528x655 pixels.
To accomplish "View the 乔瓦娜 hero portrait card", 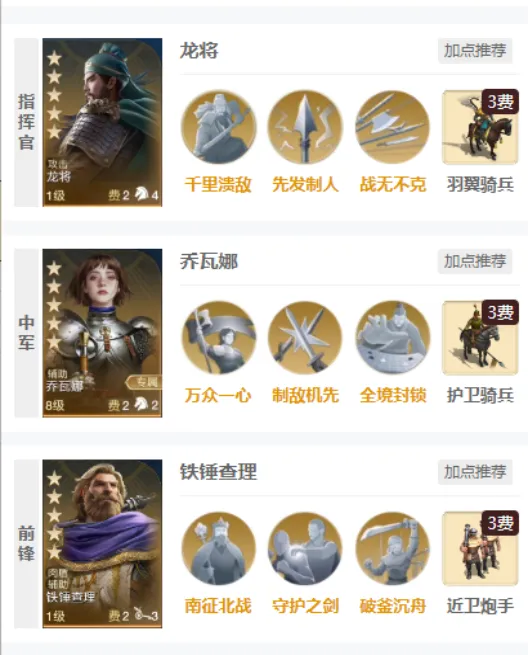I will 102,333.
